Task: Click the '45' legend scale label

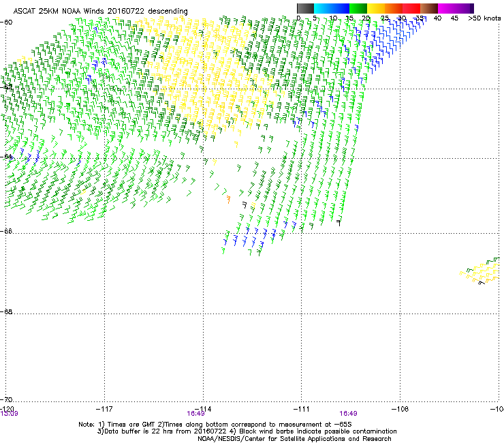Action: (454, 18)
